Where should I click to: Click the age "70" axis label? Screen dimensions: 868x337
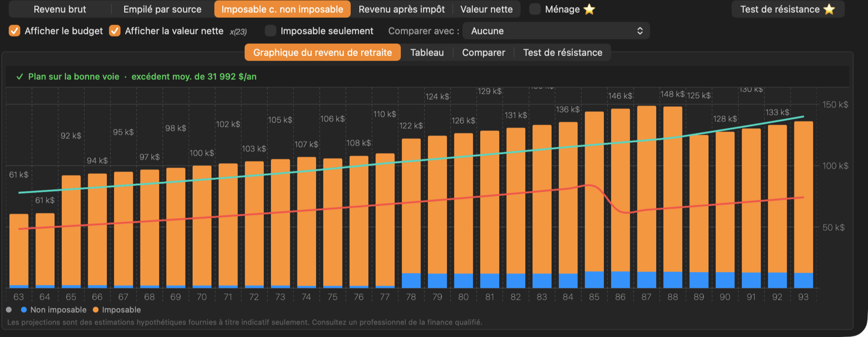[x=202, y=297]
